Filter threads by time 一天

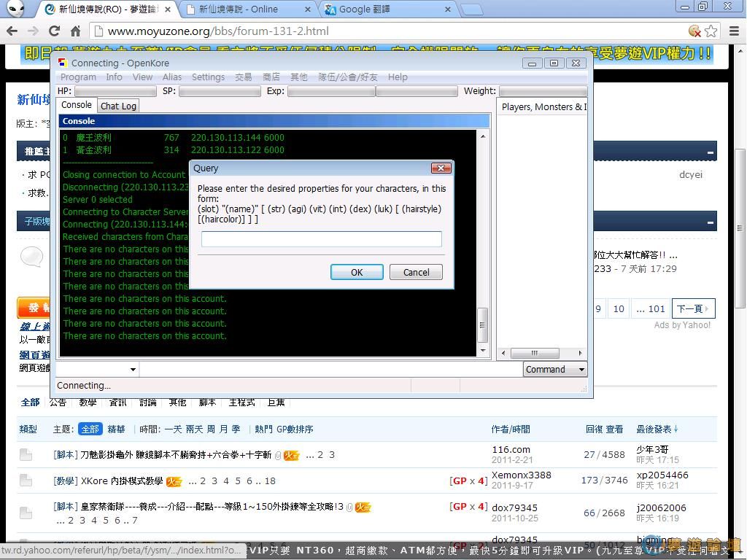click(173, 429)
